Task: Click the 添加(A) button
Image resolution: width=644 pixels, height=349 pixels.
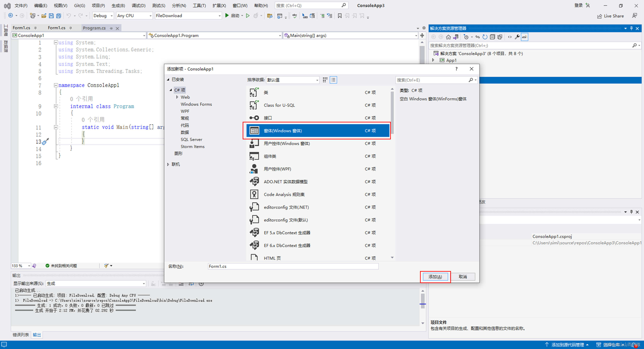Action: point(435,276)
